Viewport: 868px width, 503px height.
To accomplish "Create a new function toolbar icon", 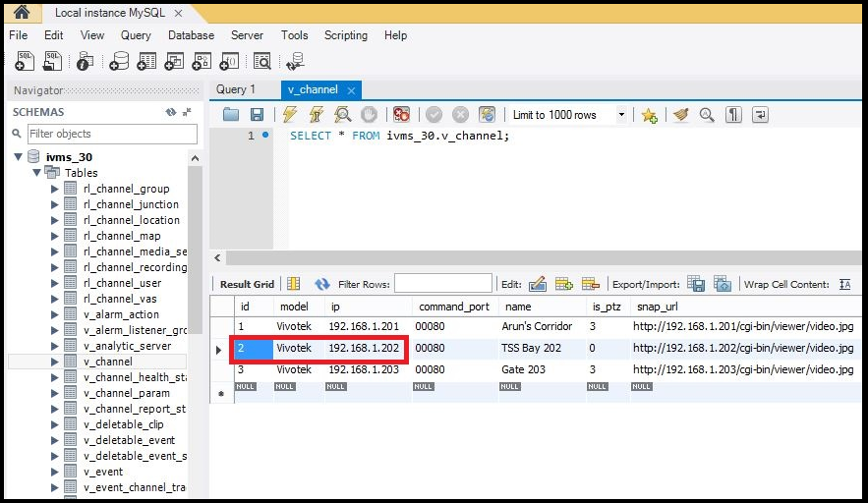I will 229,61.
